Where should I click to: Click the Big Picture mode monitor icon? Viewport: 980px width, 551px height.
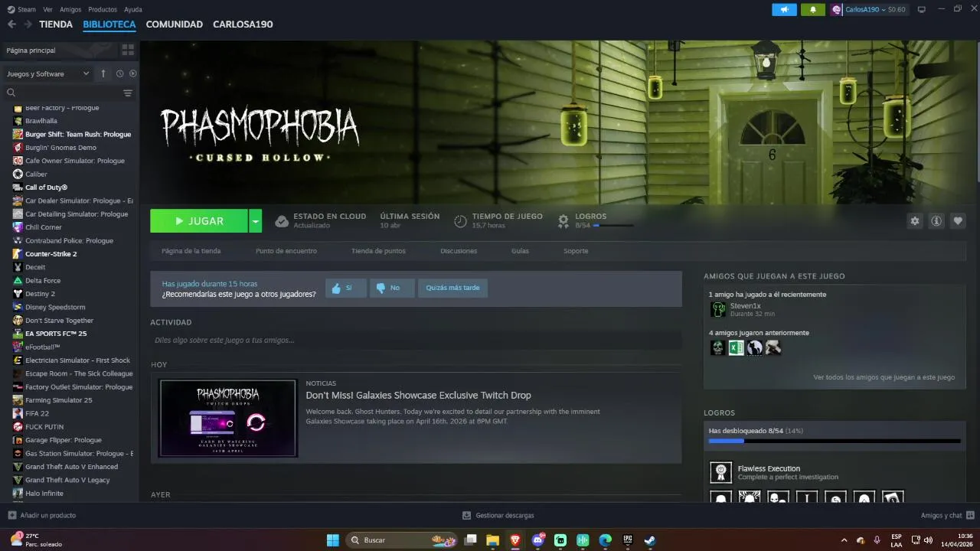pos(922,9)
